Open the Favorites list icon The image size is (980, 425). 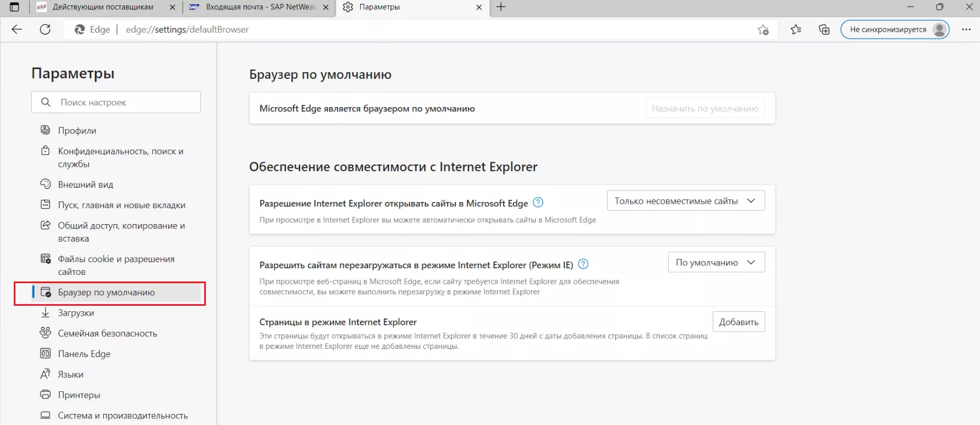pos(796,30)
